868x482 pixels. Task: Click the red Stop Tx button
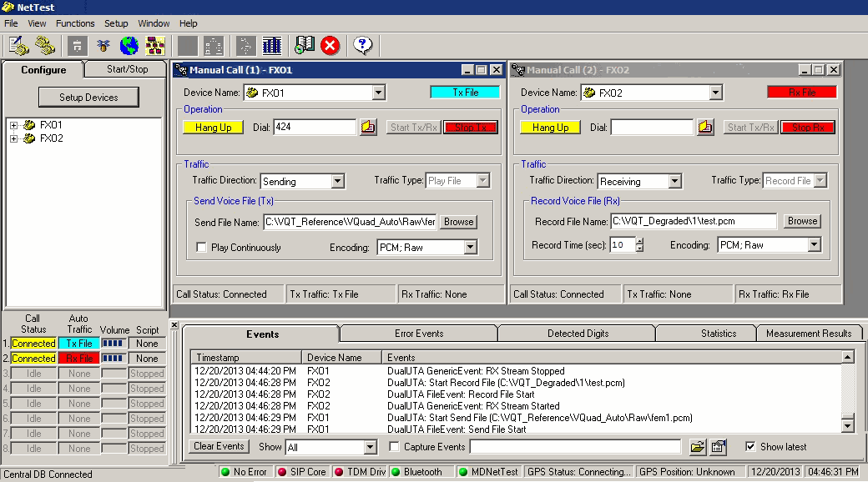[471, 128]
